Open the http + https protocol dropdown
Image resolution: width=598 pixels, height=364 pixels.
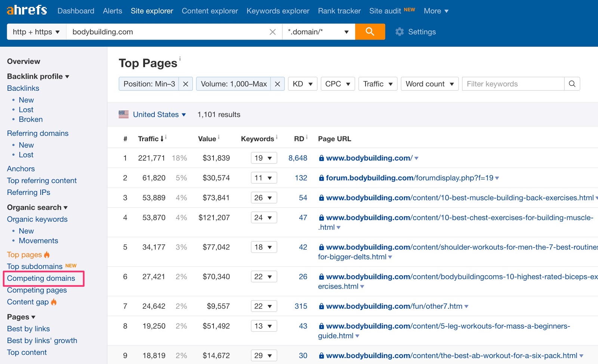coord(36,32)
